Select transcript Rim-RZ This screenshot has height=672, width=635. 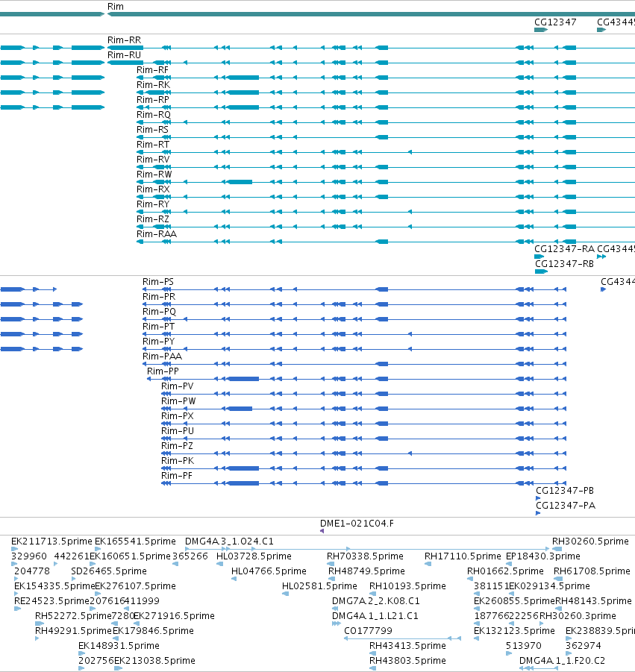point(153,219)
